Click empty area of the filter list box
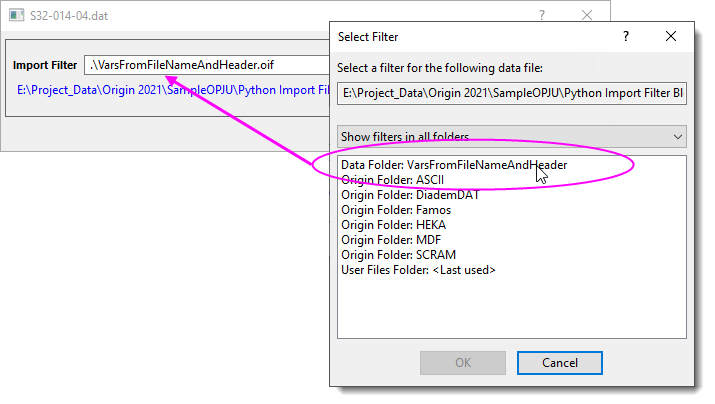Screen dimensions: 715x404 [510, 310]
